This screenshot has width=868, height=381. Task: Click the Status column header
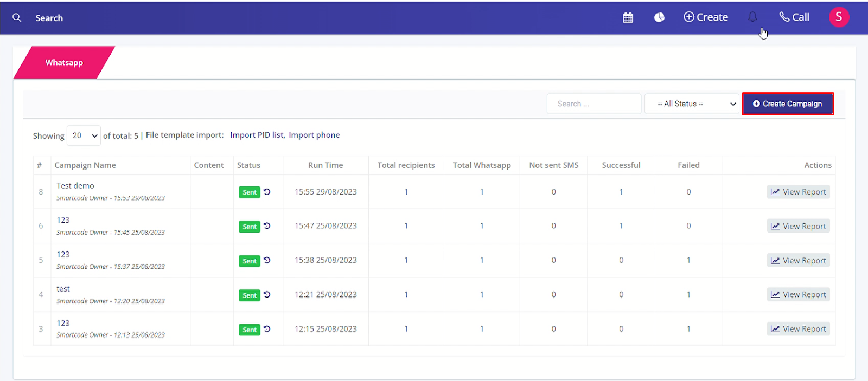[x=248, y=165]
